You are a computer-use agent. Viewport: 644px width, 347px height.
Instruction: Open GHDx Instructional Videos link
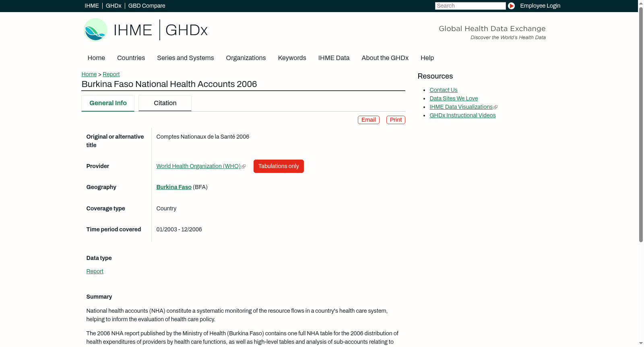pyautogui.click(x=462, y=115)
